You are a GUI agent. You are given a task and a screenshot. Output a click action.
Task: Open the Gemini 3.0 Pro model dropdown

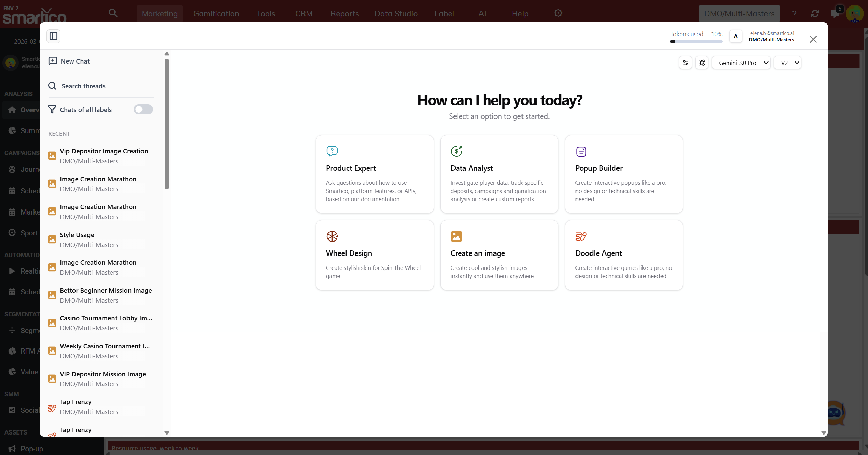741,63
